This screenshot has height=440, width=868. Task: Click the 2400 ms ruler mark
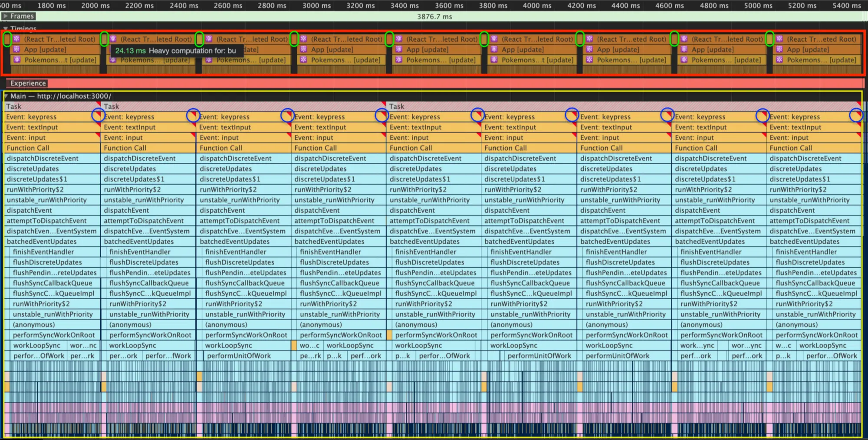tap(184, 6)
